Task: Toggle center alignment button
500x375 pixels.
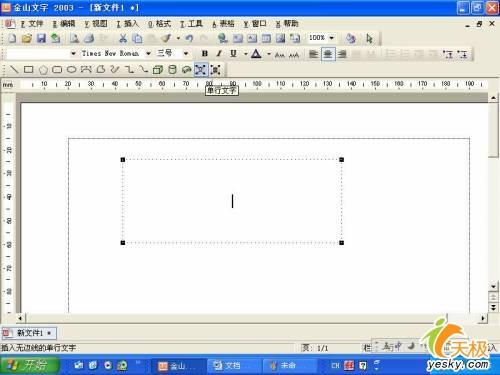Action: (x=328, y=54)
